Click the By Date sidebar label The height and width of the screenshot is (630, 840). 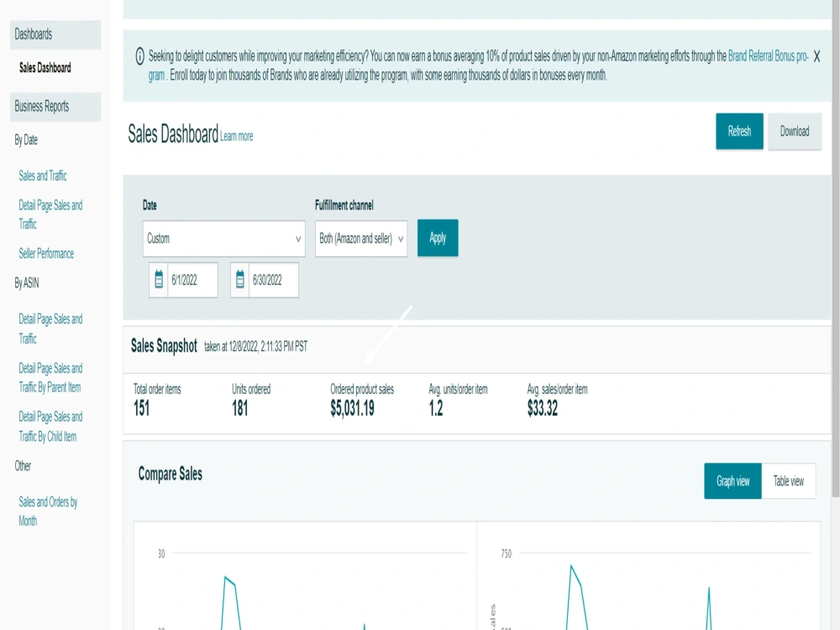click(26, 140)
